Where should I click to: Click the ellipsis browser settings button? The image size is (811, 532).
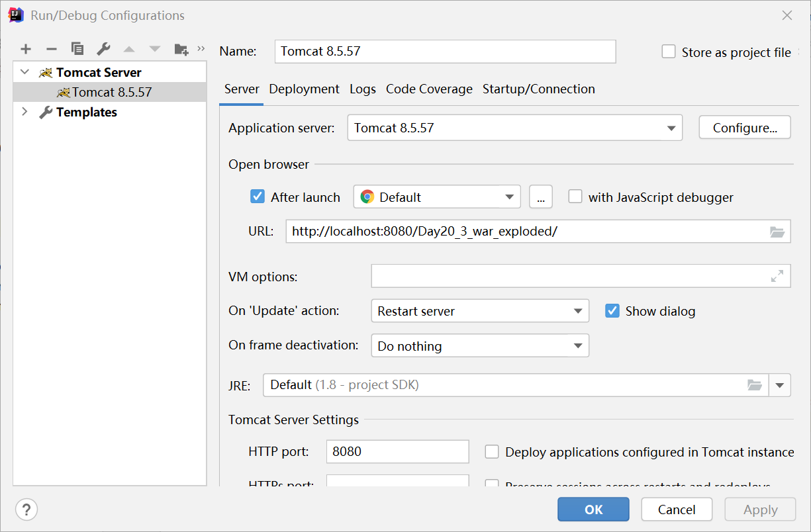coord(541,197)
